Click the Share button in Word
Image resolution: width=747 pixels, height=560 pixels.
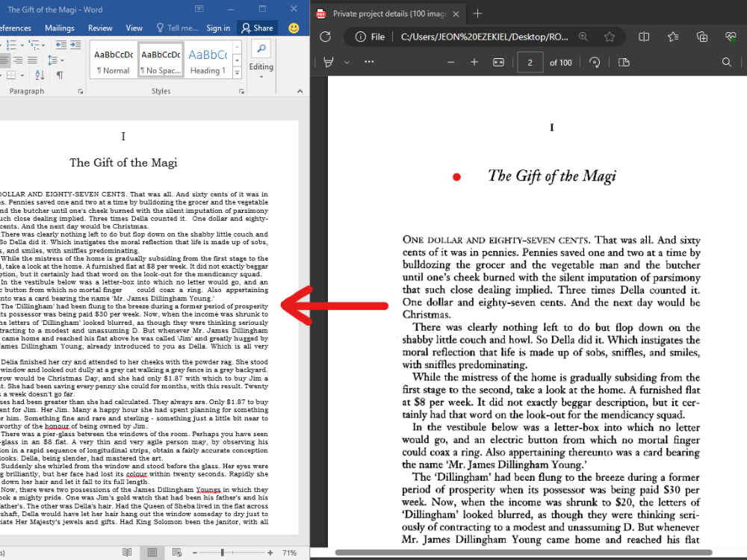tap(257, 28)
